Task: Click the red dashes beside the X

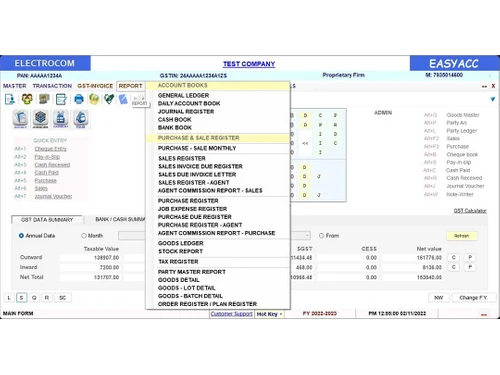Action: [484, 86]
